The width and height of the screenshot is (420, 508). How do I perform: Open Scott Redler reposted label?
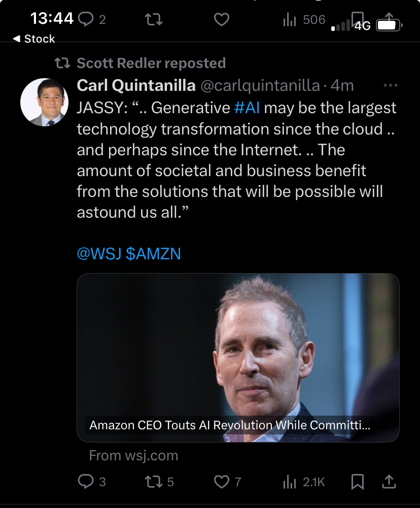151,63
